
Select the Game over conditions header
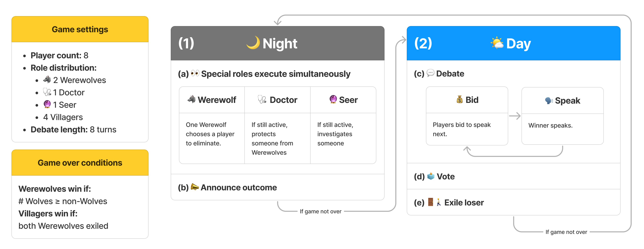(80, 163)
